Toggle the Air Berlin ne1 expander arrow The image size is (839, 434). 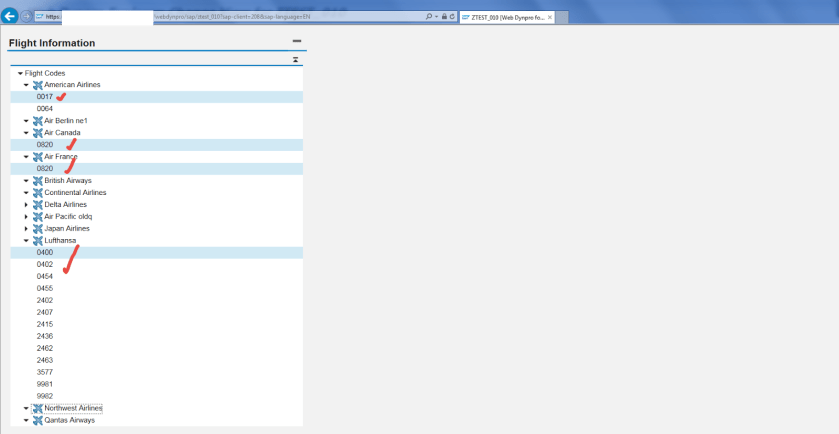point(26,121)
